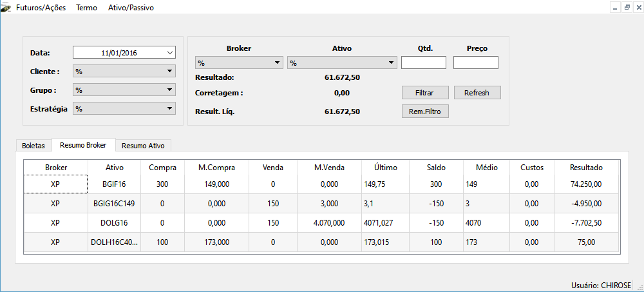Expand the Cliente dropdown
644x292 pixels.
tap(124, 71)
